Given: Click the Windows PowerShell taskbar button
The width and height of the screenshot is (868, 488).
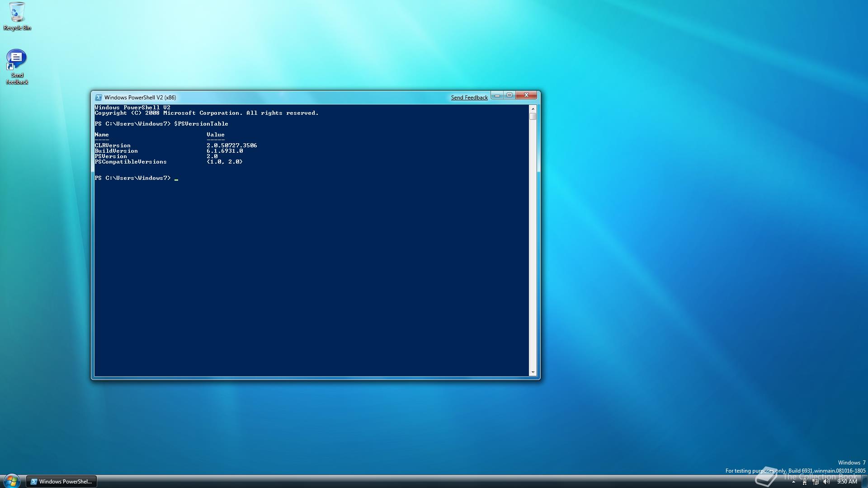Looking at the screenshot, I should click(61, 482).
